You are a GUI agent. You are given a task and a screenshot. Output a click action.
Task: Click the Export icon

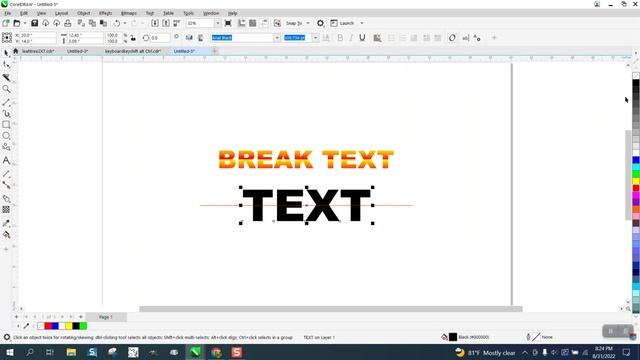(x=166, y=23)
